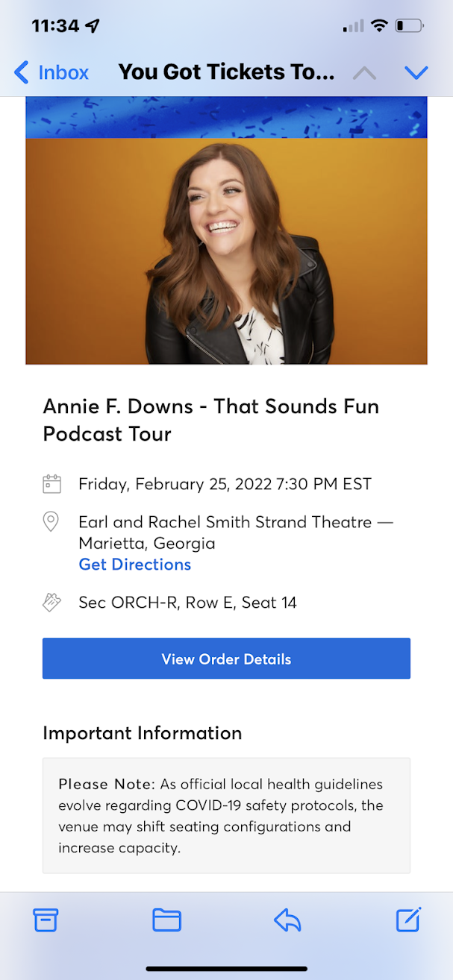Tap the battery icon in status bar
Image resolution: width=453 pixels, height=980 pixels.
pos(409,26)
